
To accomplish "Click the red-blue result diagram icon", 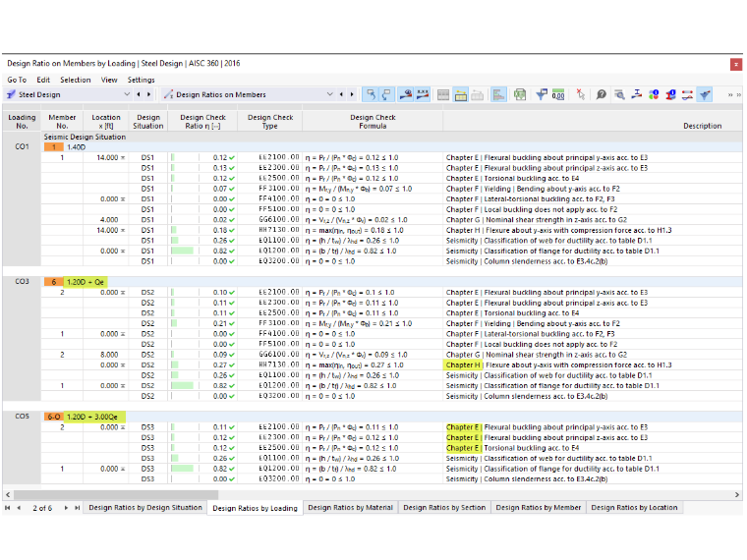I will [x=687, y=94].
